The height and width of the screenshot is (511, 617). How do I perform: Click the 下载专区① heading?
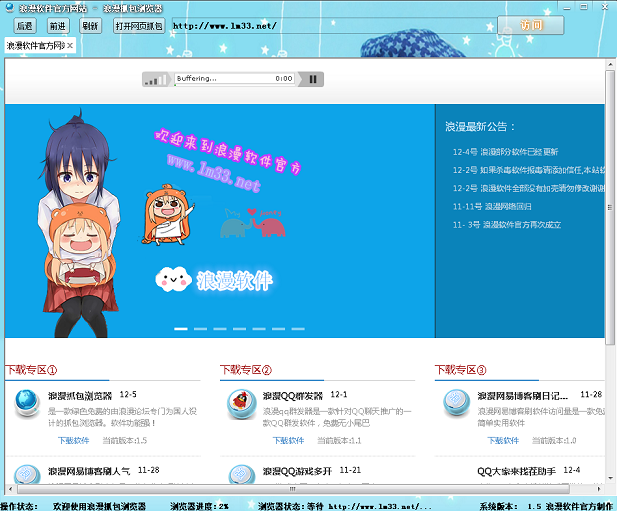tap(31, 370)
